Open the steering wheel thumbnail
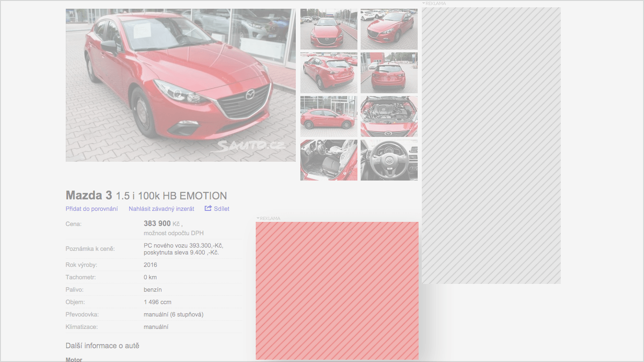The width and height of the screenshot is (644, 362). (x=389, y=160)
